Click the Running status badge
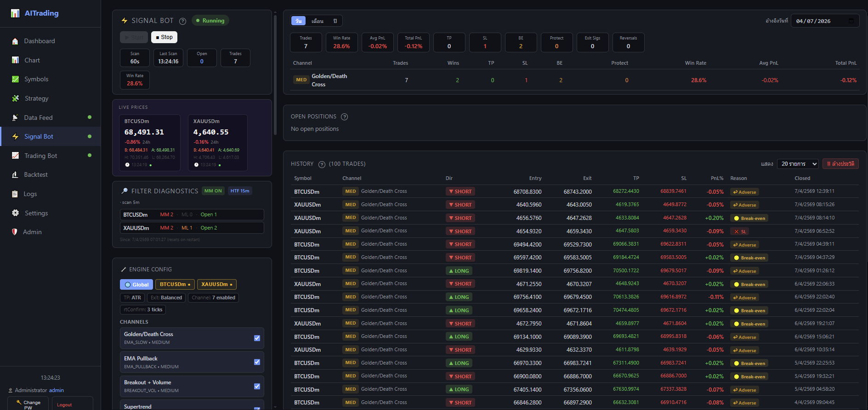 pyautogui.click(x=210, y=21)
